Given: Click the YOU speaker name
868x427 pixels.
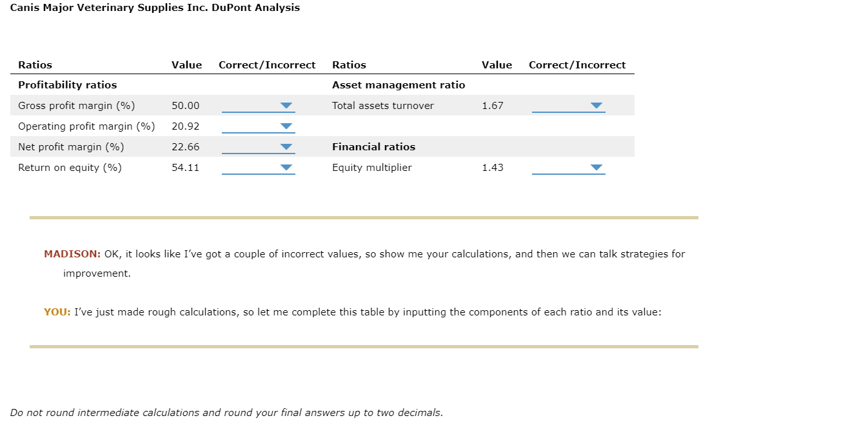Looking at the screenshot, I should pos(57,312).
